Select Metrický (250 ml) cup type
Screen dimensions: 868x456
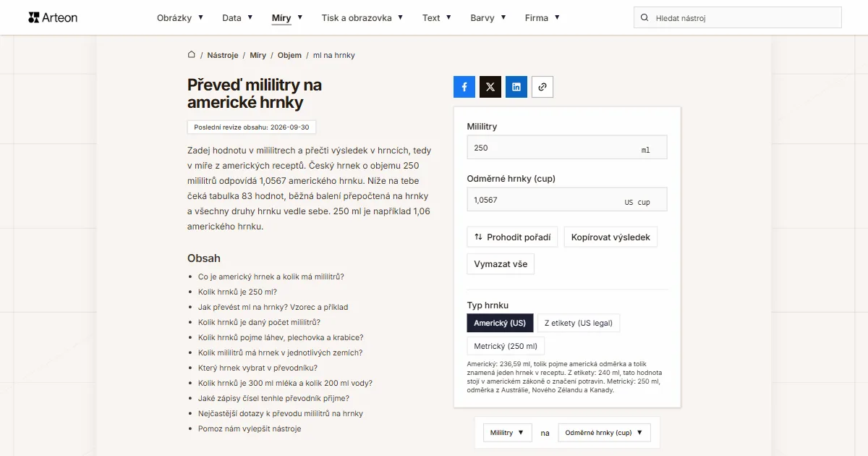click(506, 346)
